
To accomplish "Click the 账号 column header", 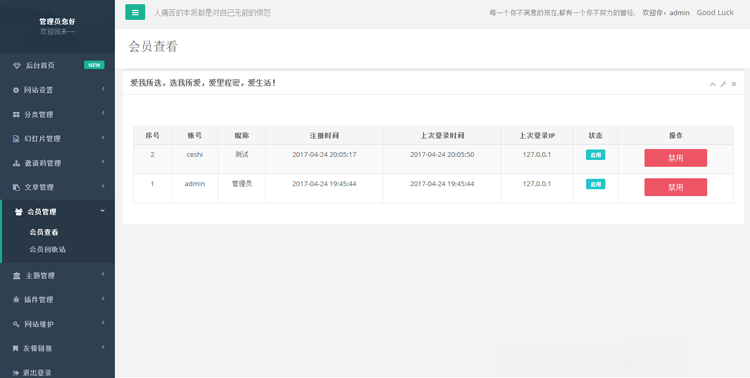I will tap(195, 135).
